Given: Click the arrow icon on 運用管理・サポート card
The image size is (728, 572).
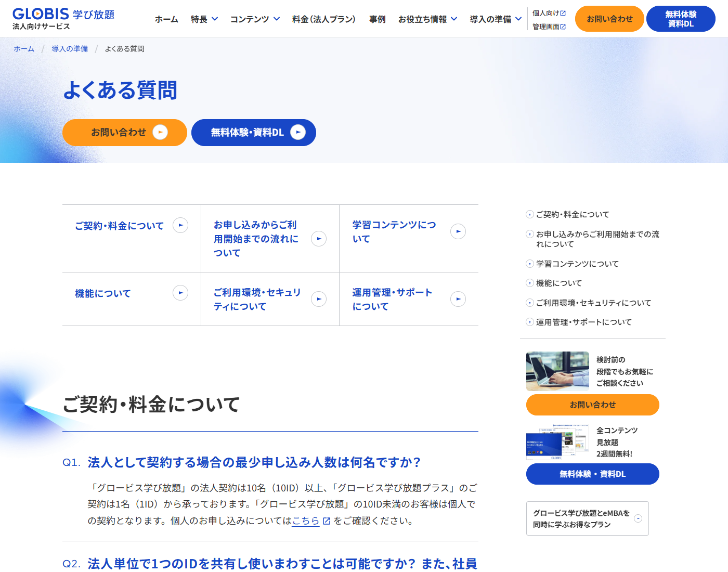Looking at the screenshot, I should [458, 299].
